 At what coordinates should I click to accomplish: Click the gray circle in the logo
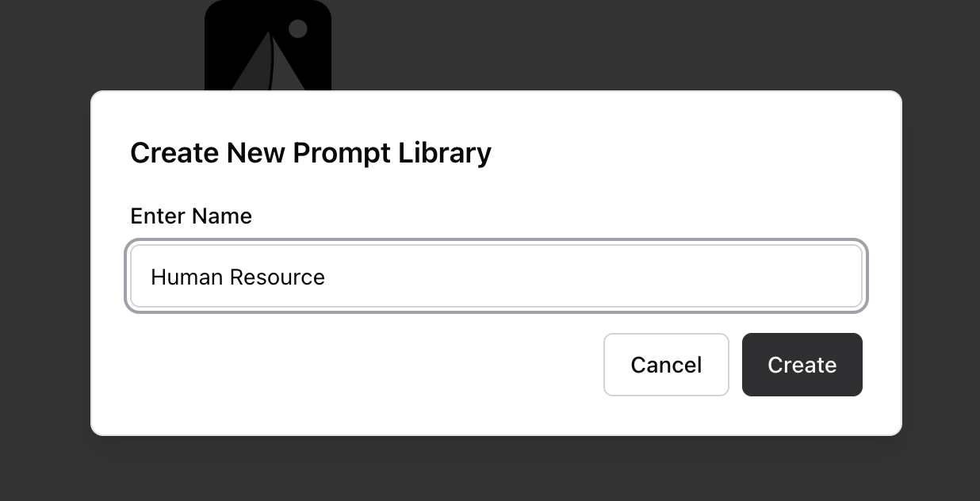coord(297,29)
